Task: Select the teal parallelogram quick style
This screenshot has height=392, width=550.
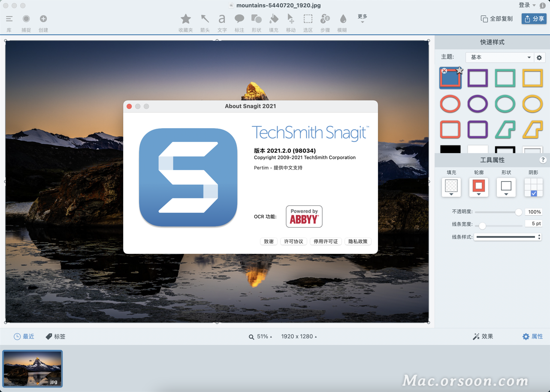Action: click(x=505, y=129)
